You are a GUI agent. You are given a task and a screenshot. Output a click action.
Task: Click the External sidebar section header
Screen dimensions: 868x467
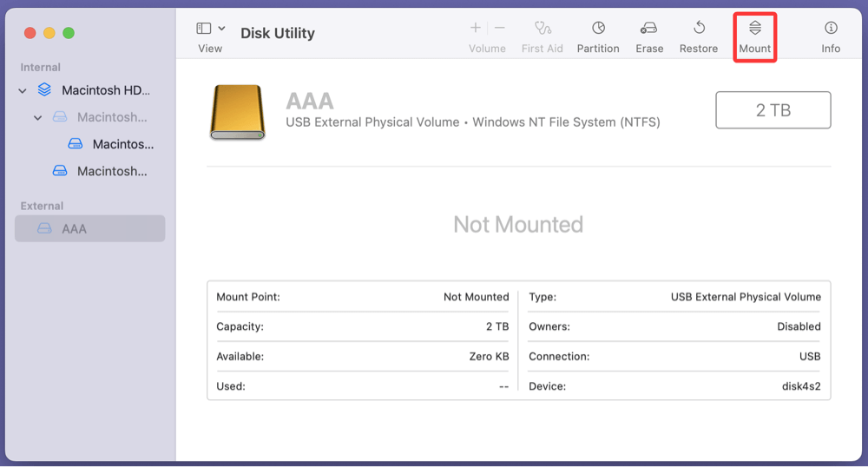(42, 206)
